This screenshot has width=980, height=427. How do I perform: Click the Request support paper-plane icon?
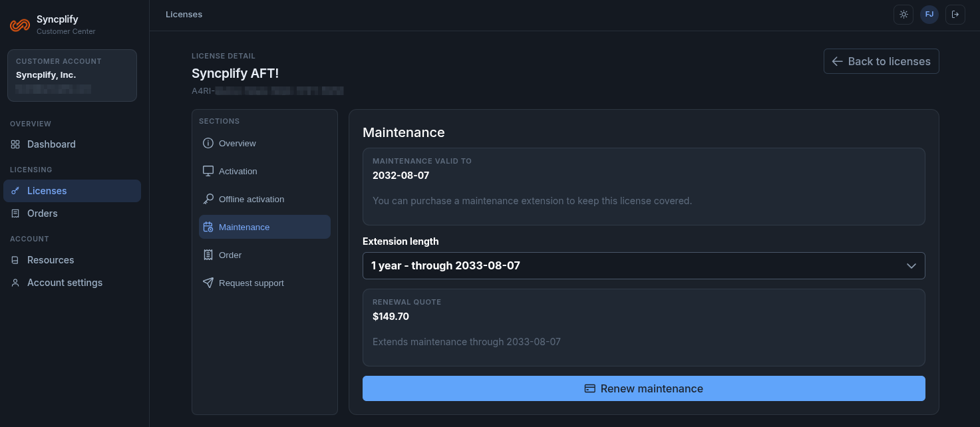[x=208, y=283]
